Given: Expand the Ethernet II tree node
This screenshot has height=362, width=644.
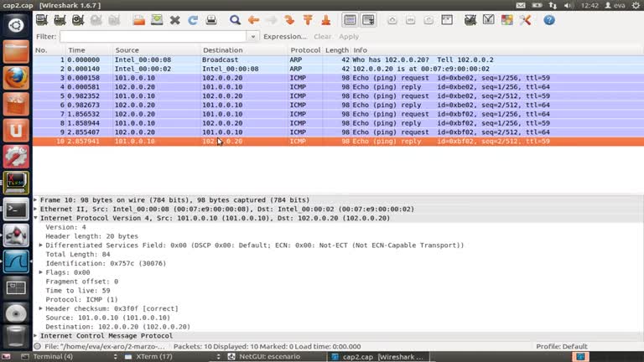Looking at the screenshot, I should 36,209.
